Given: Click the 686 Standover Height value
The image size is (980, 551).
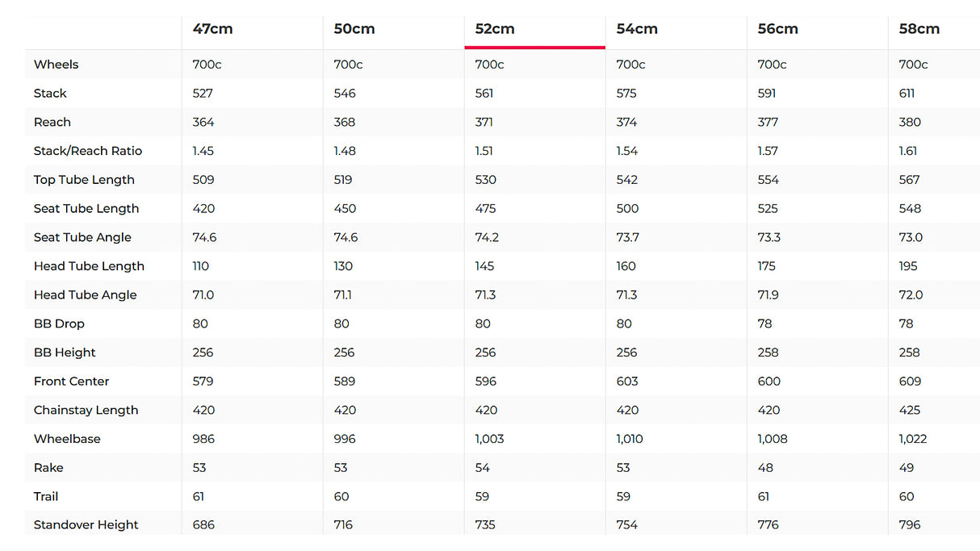Looking at the screenshot, I should point(203,525).
